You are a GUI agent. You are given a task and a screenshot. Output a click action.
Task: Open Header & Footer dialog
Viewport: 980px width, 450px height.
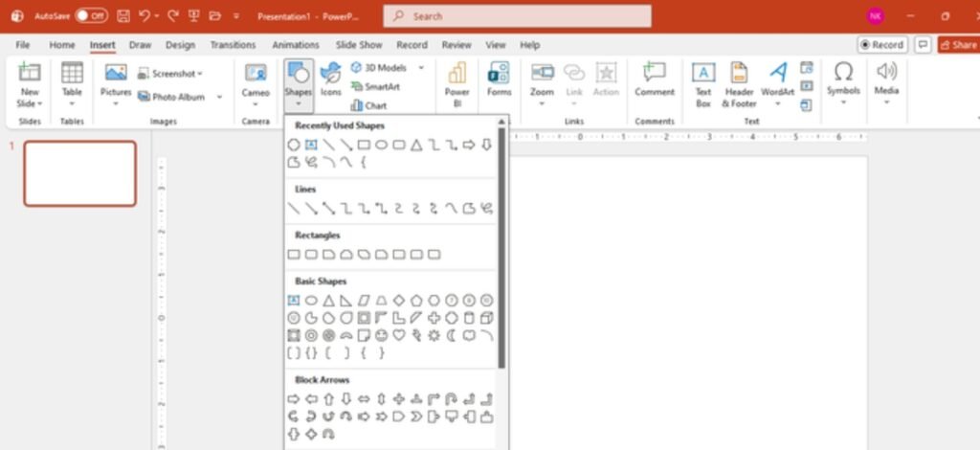click(x=740, y=85)
